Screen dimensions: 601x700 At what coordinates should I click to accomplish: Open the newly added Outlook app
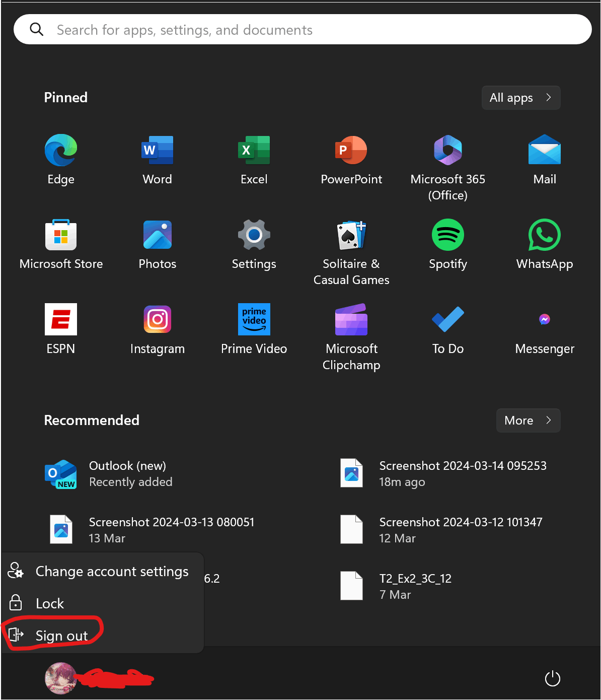(x=127, y=473)
